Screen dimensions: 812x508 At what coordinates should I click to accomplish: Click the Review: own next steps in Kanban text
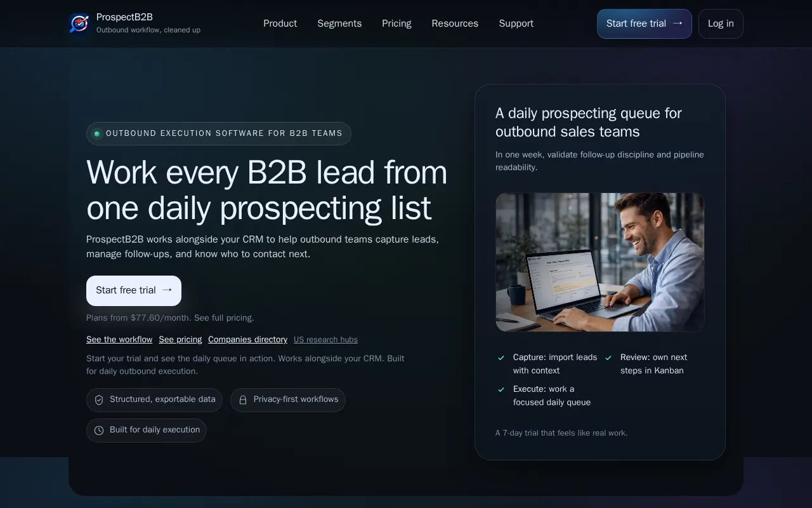tap(654, 364)
